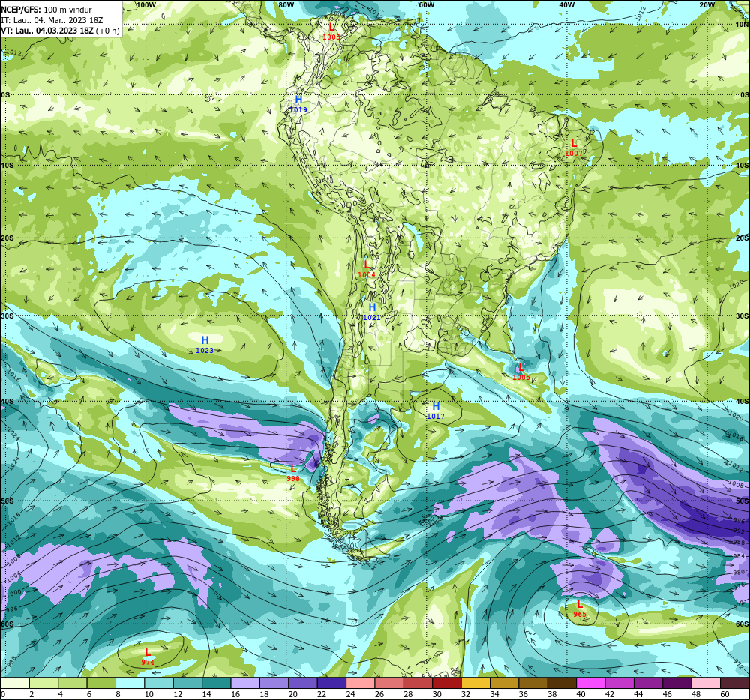Click the 10N latitude label
The image size is (750, 700).
click(742, 25)
